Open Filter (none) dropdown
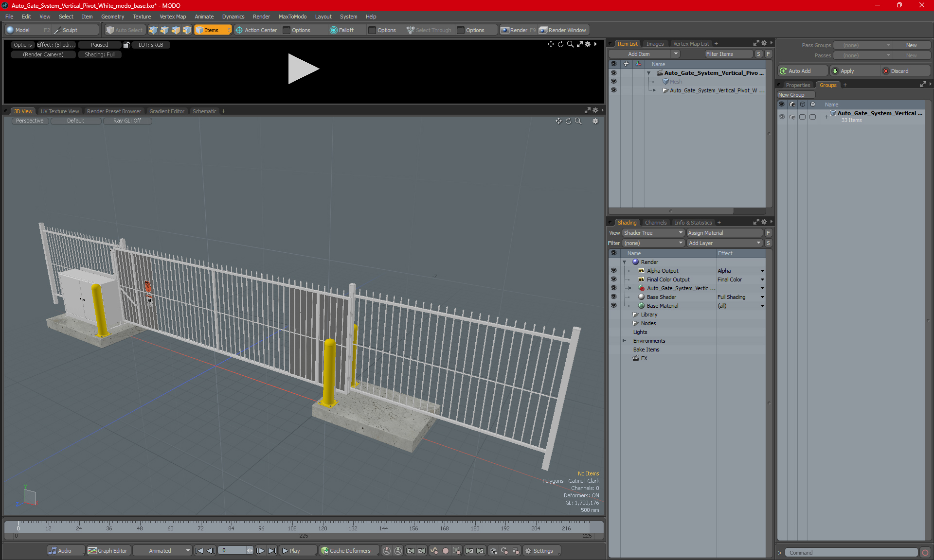The width and height of the screenshot is (934, 560). pyautogui.click(x=654, y=243)
